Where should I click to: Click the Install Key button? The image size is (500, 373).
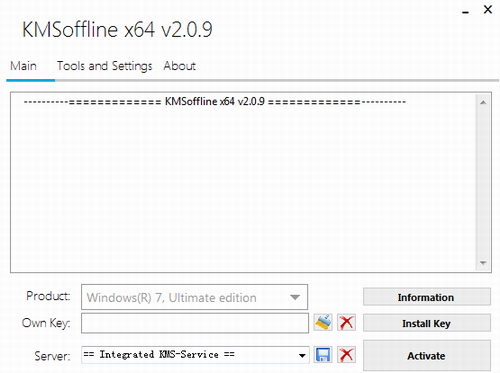[427, 323]
